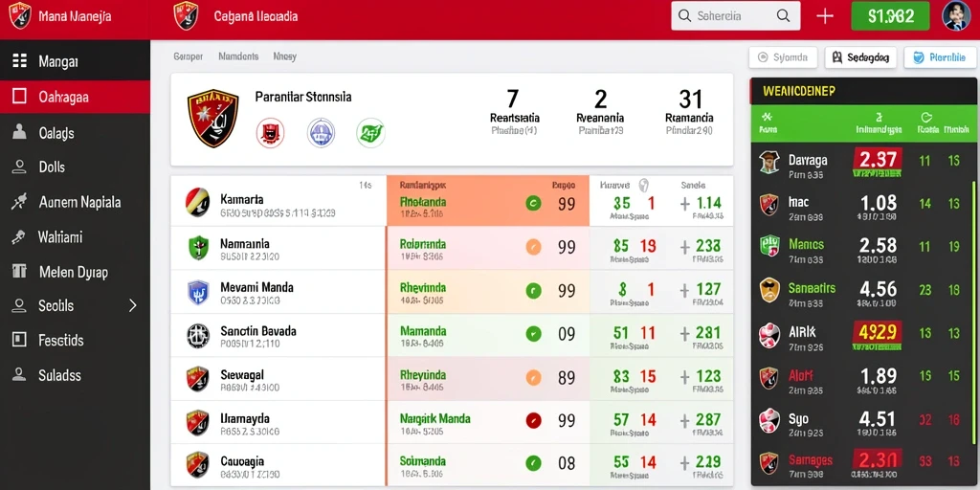This screenshot has height=490, width=980.
Task: Click the magnifier icon inside search field
Action: click(783, 16)
